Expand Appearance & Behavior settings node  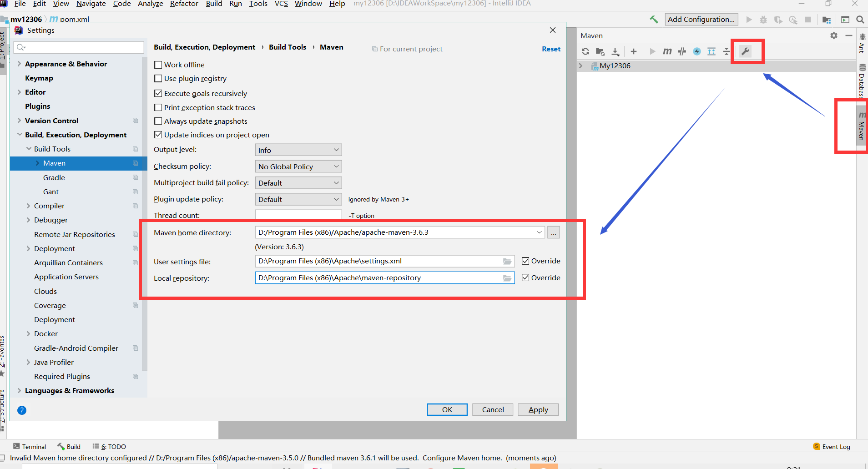coord(19,64)
